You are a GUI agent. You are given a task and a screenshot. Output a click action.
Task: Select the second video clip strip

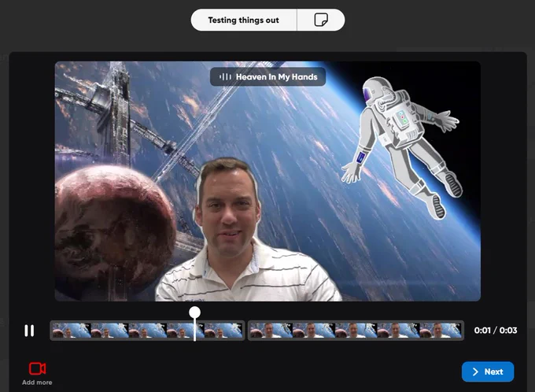pyautogui.click(x=356, y=331)
